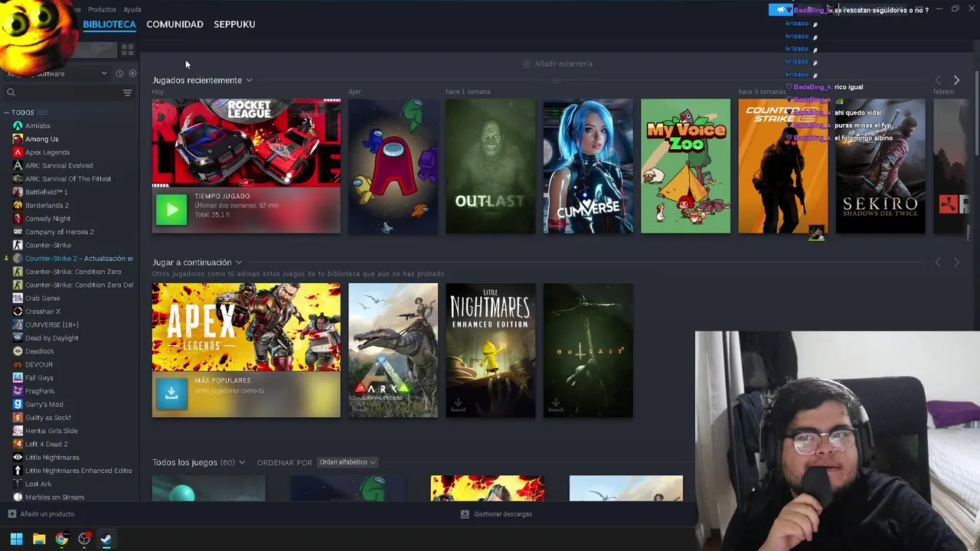Select Comedy Night icon in sidebar
The height and width of the screenshot is (551, 980).
18,219
